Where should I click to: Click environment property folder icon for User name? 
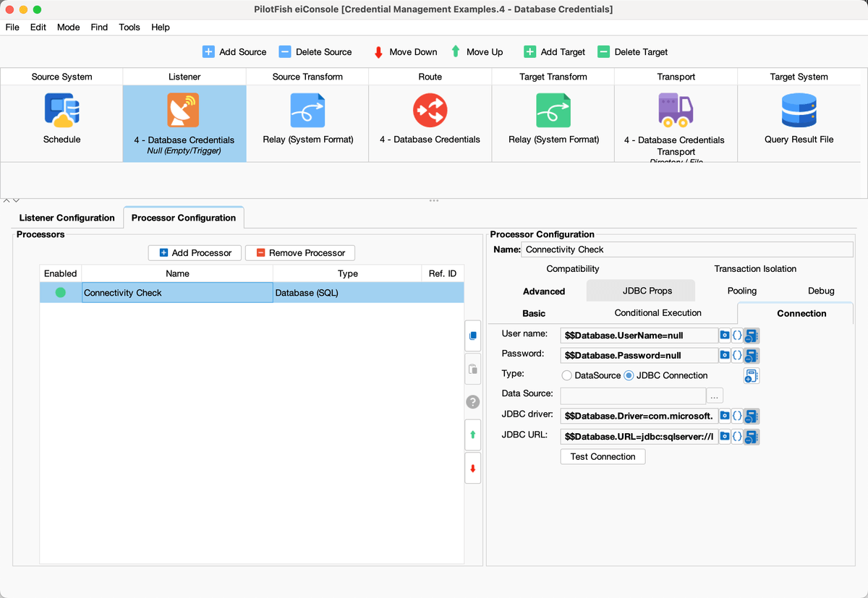(725, 335)
